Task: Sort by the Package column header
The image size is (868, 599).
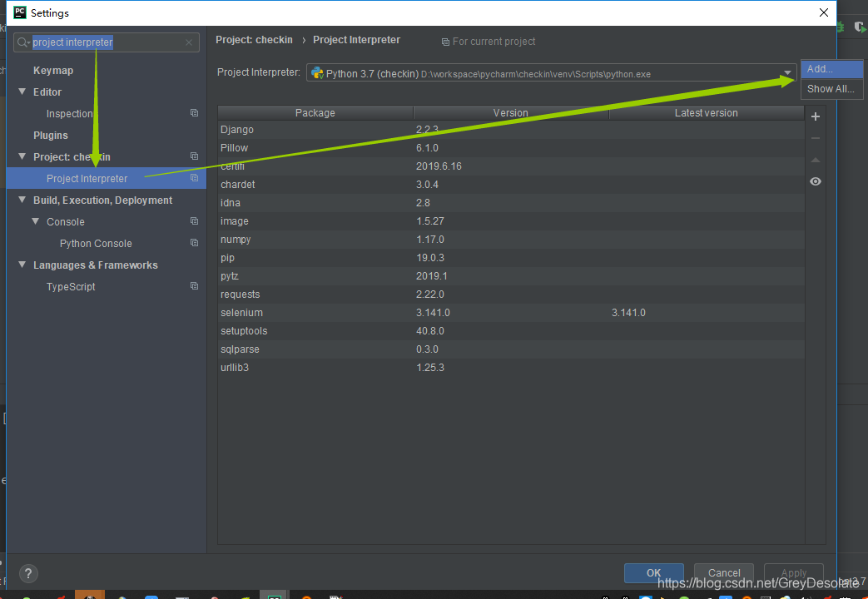Action: (x=315, y=113)
